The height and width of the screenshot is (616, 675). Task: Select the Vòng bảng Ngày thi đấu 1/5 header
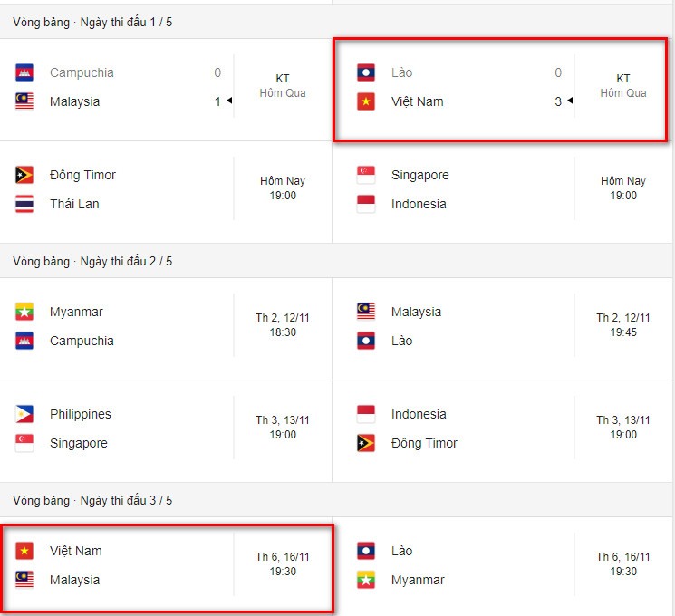click(x=337, y=22)
